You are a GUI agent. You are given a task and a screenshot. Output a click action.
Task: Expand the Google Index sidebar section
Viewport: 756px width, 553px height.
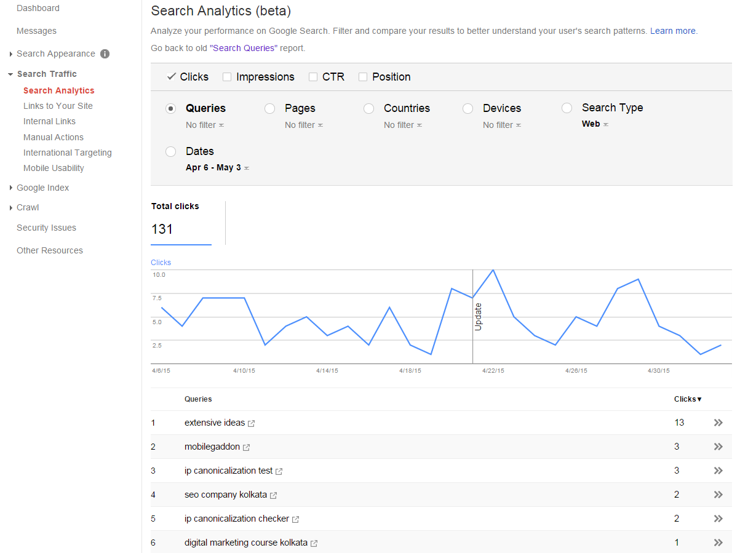click(x=42, y=188)
